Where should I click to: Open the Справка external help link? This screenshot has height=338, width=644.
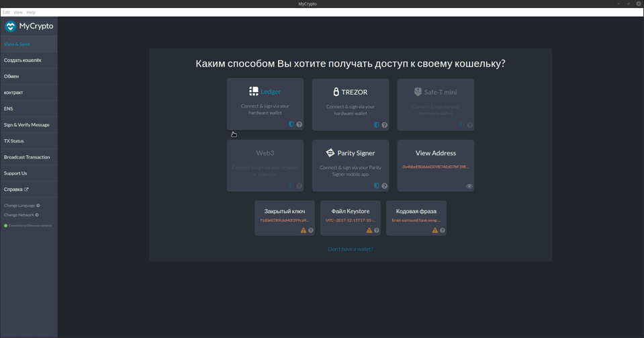pyautogui.click(x=29, y=189)
